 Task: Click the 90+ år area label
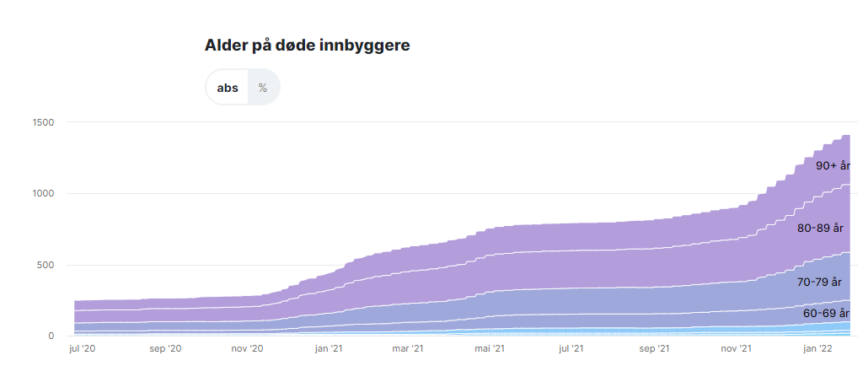coord(833,166)
